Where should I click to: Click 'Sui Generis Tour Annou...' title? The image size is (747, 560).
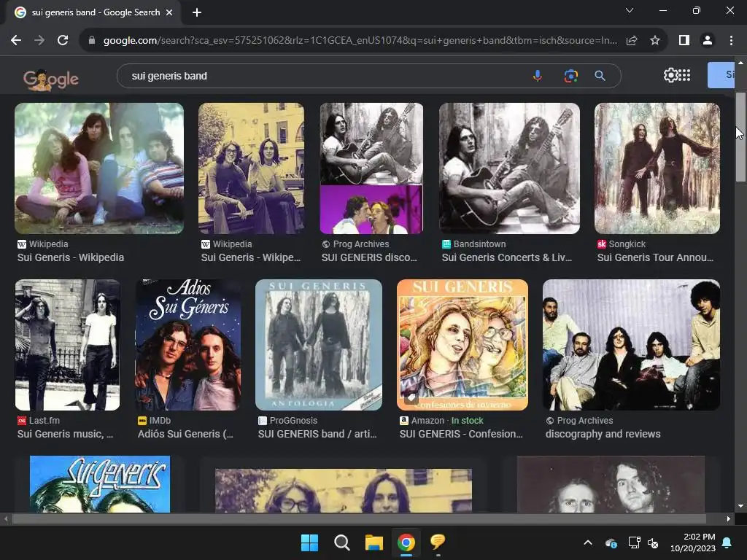656,257
